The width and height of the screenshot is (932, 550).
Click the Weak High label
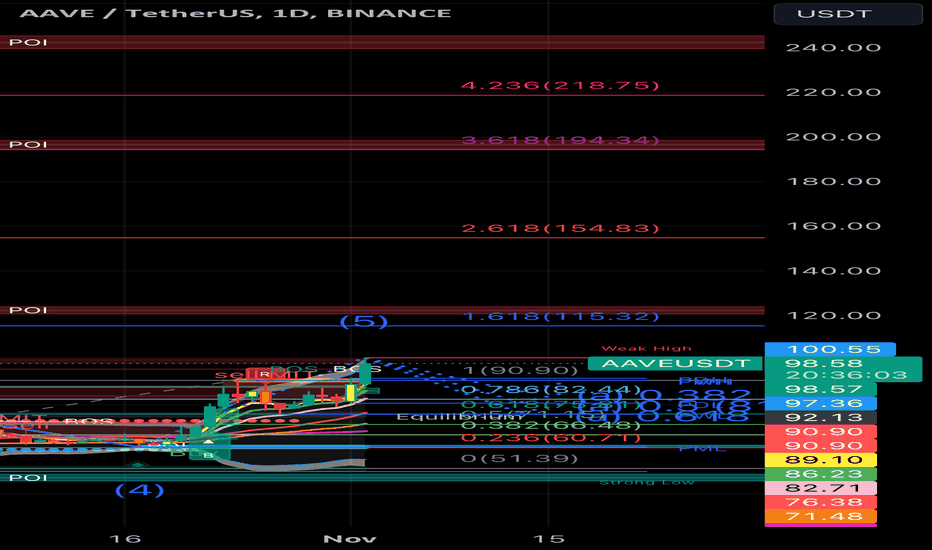click(x=646, y=348)
